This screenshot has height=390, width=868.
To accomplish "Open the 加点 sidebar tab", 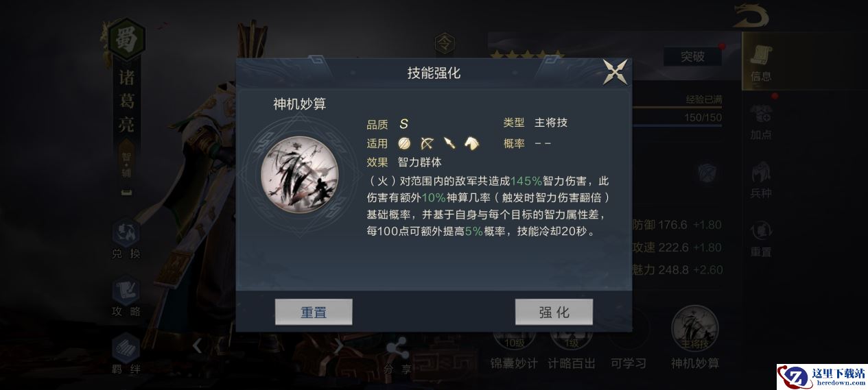I will 761,123.
